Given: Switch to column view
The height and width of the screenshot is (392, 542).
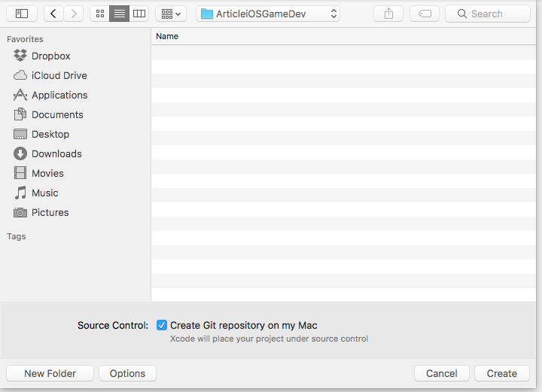Looking at the screenshot, I should point(139,14).
